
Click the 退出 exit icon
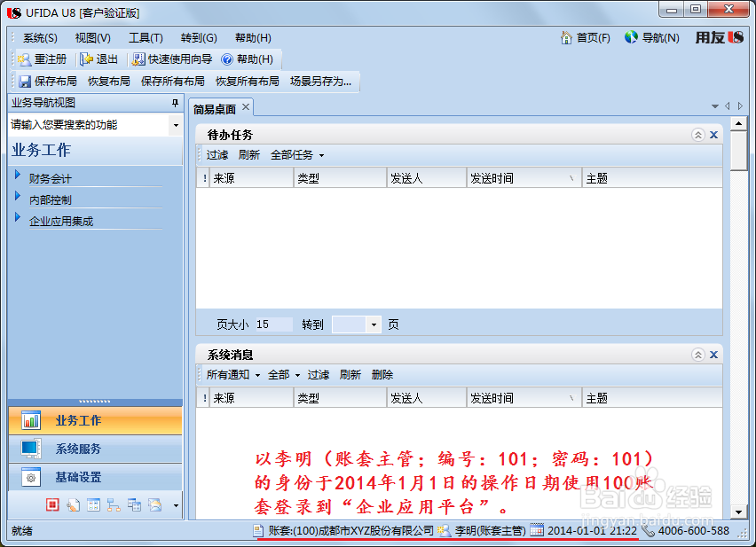[x=87, y=59]
